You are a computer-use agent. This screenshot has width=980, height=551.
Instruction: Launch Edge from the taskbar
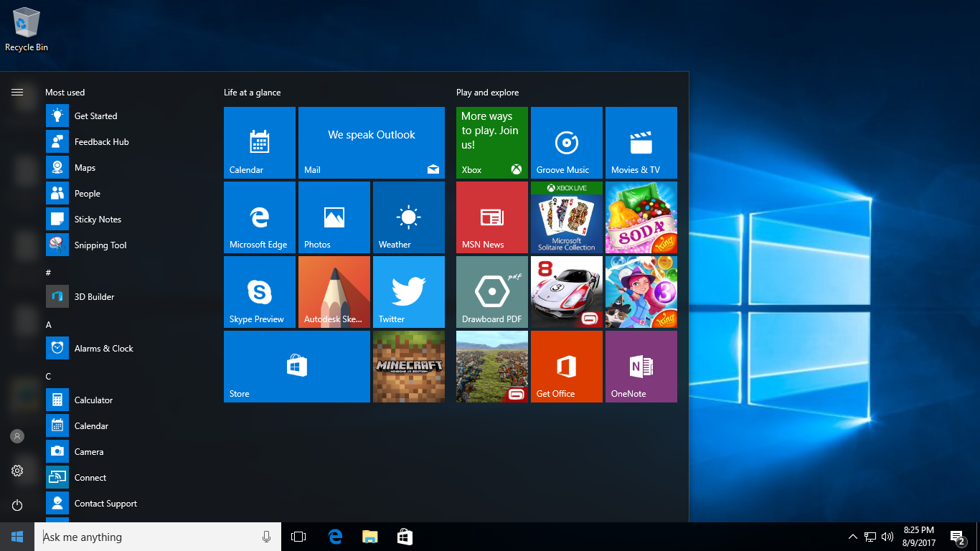click(x=335, y=537)
